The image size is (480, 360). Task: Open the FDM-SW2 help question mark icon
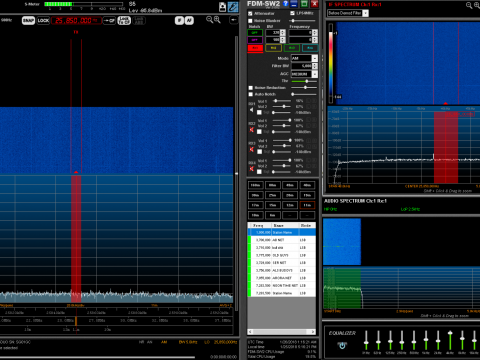point(285,4)
